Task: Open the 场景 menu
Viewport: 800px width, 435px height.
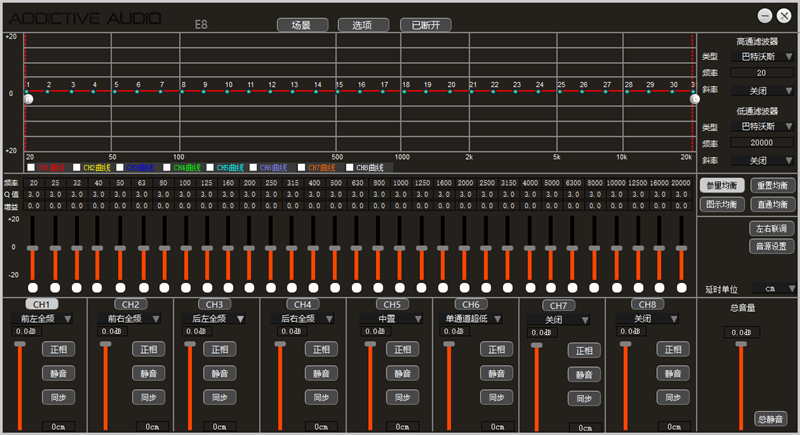Action: point(301,25)
